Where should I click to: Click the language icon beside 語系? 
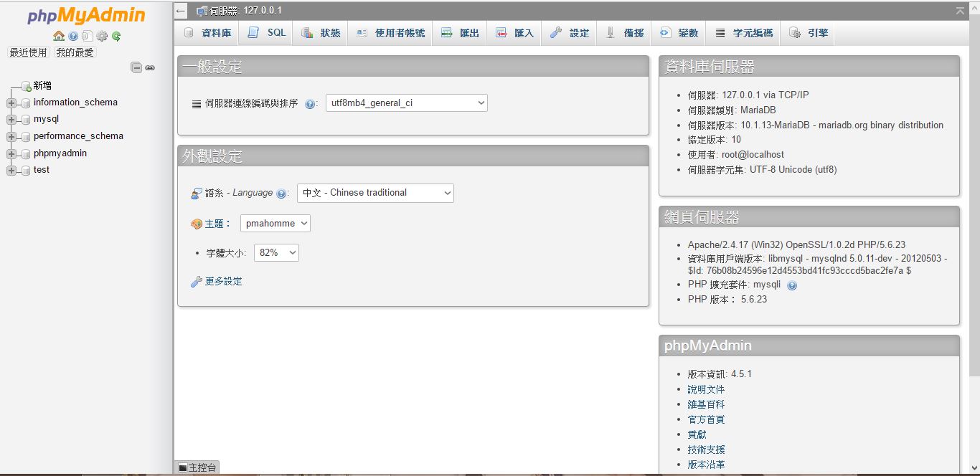point(197,193)
